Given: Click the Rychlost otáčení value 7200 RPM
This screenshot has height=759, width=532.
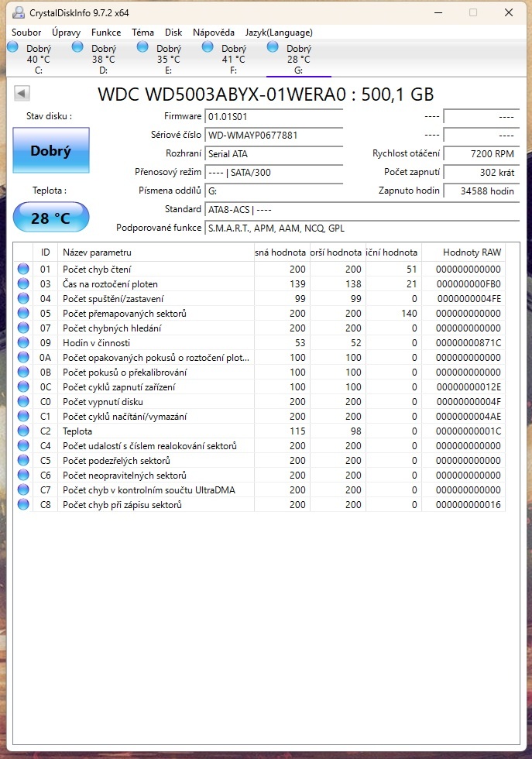Looking at the screenshot, I should point(481,154).
